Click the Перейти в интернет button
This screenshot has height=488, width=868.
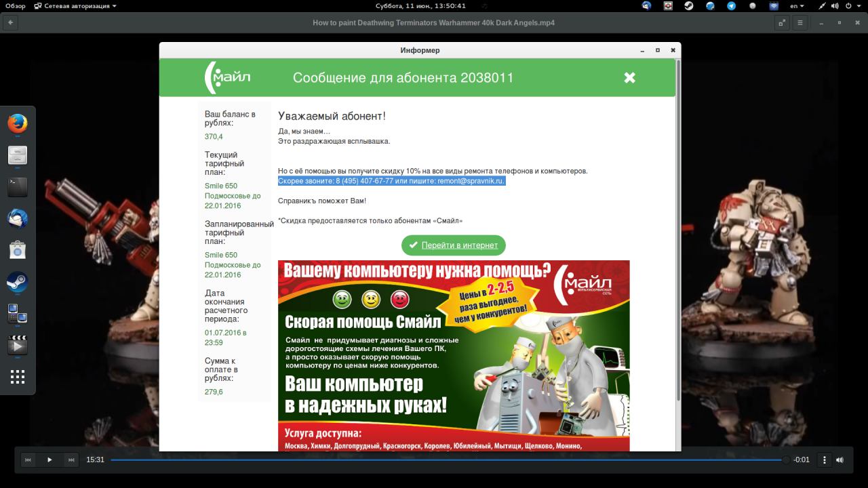tap(454, 245)
